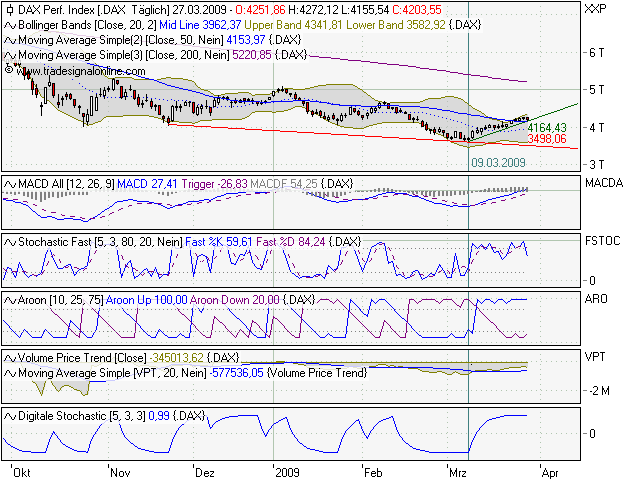
Task: Click the 6 T price axis label
Action: point(596,53)
